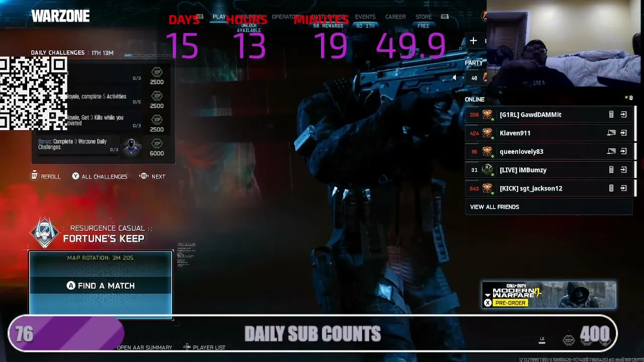Viewport: 644px width, 362px height.
Task: Select the bonus operator reward emblem
Action: [132, 146]
